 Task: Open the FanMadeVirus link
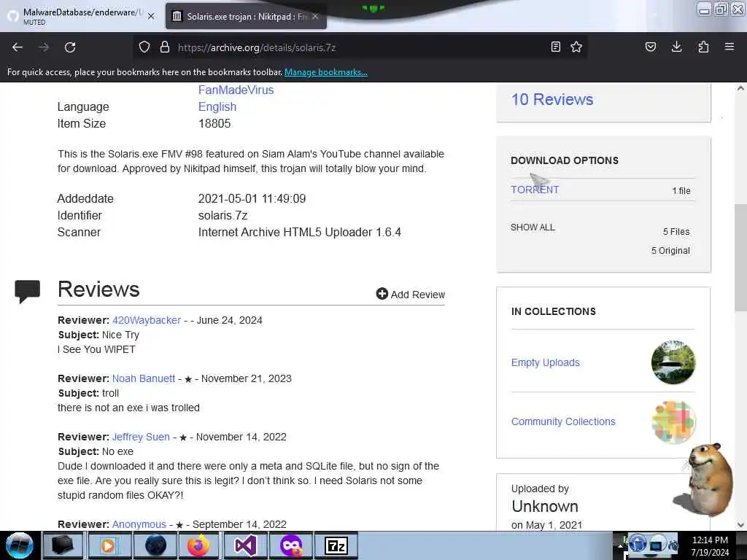236,90
